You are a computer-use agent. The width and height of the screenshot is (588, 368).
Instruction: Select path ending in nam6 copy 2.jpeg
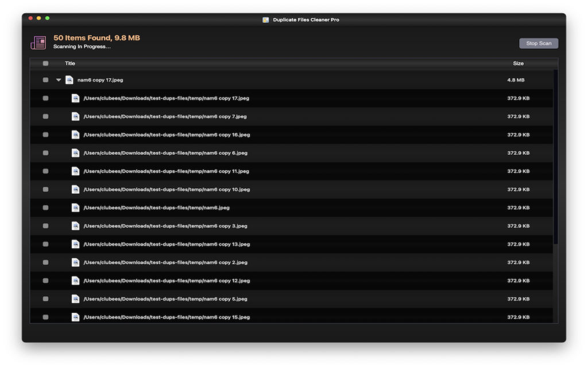(x=165, y=262)
